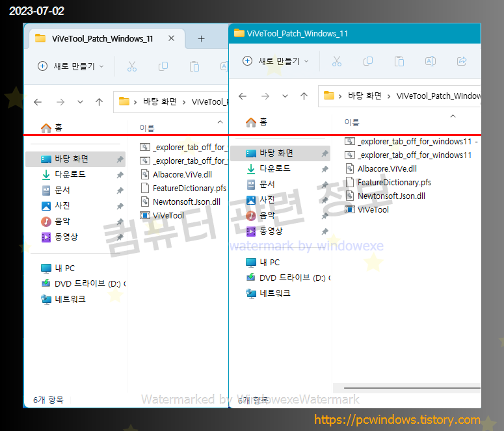Select 문서 in left window sidebar
This screenshot has width=504, height=431.
(75, 190)
